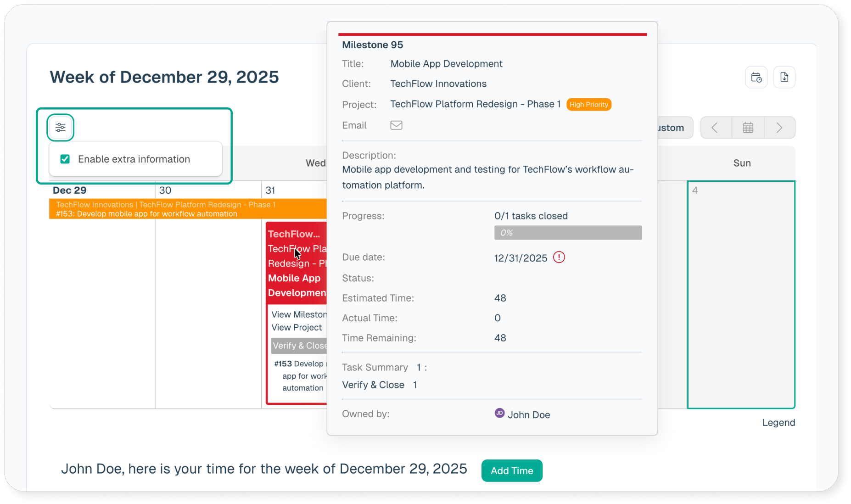Viewport: 851px width, 504px height.
Task: Open the calendar filter settings icon
Action: point(61,128)
